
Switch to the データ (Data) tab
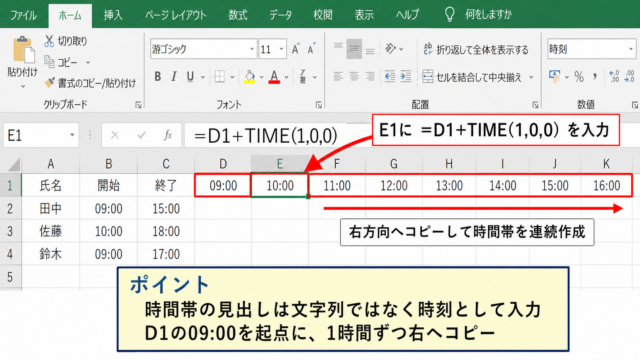[280, 15]
